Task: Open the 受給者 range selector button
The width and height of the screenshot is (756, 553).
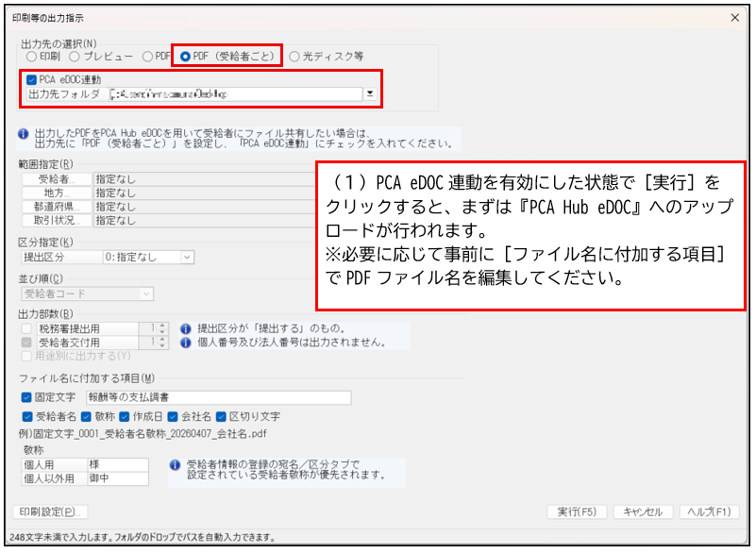Action: pos(57,179)
